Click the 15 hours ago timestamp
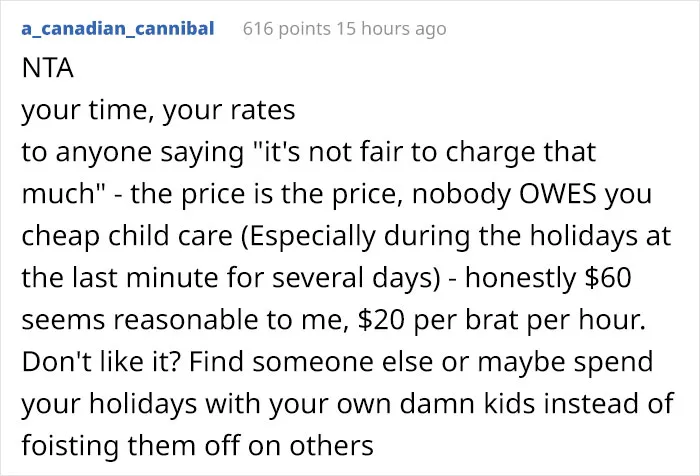The width and height of the screenshot is (700, 476). [x=391, y=29]
